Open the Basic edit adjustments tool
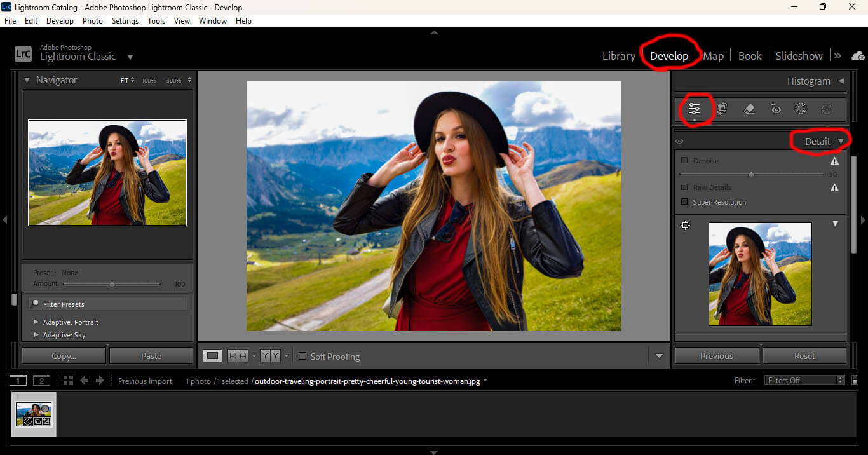This screenshot has height=455, width=868. 695,109
